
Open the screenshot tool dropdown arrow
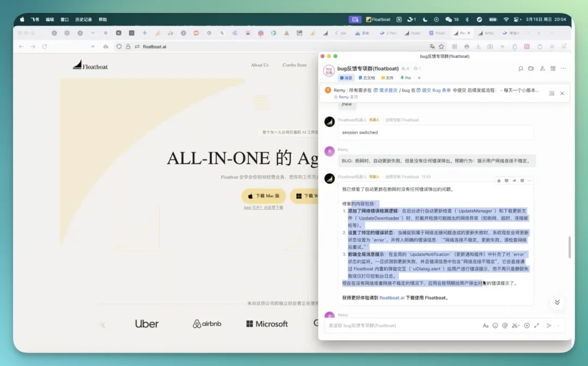[x=519, y=325]
